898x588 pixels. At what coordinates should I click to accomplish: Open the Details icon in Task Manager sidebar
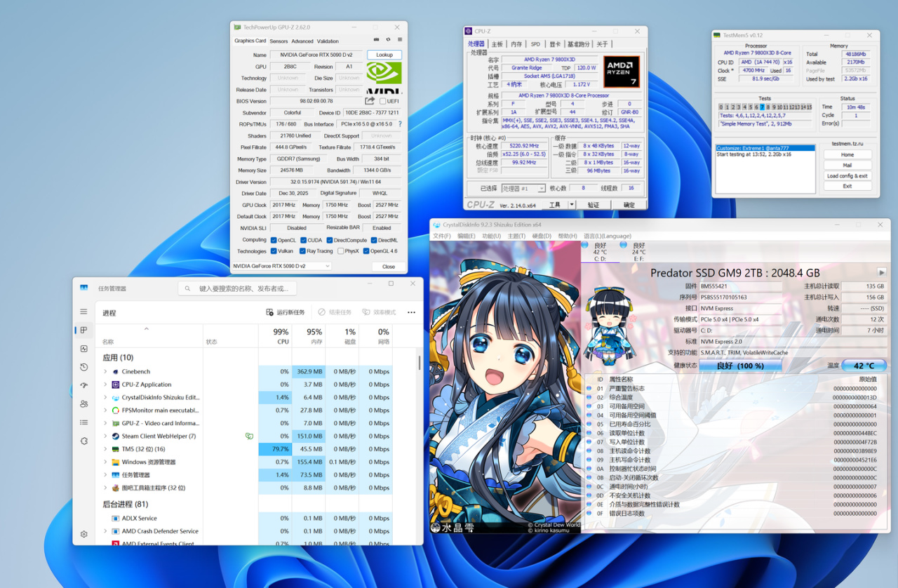[84, 422]
